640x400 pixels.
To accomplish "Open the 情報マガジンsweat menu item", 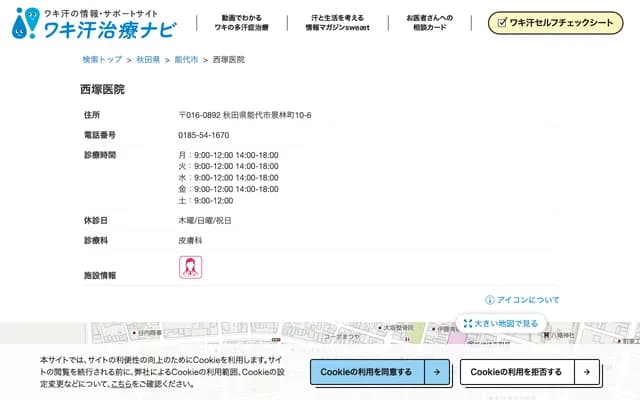I will coord(335,22).
